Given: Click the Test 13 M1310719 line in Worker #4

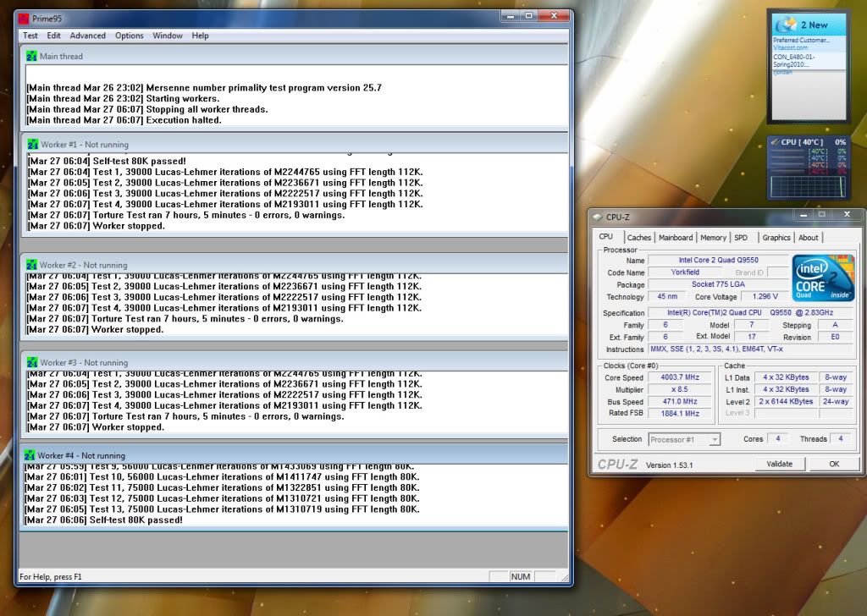Looking at the screenshot, I should [x=223, y=509].
